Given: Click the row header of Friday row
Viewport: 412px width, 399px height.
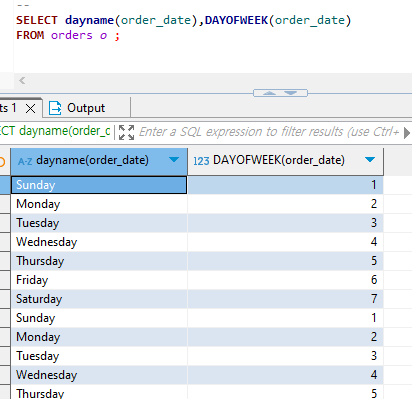Looking at the screenshot, I should (5, 280).
